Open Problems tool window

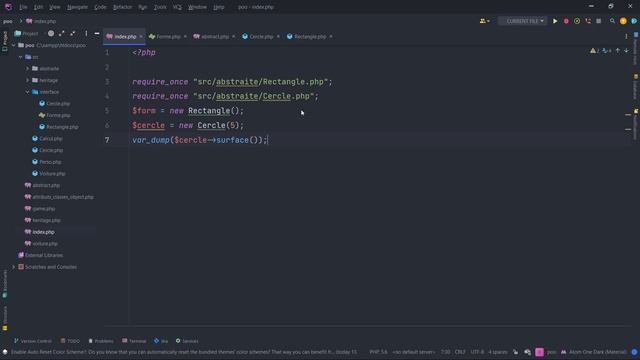pyautogui.click(x=101, y=341)
